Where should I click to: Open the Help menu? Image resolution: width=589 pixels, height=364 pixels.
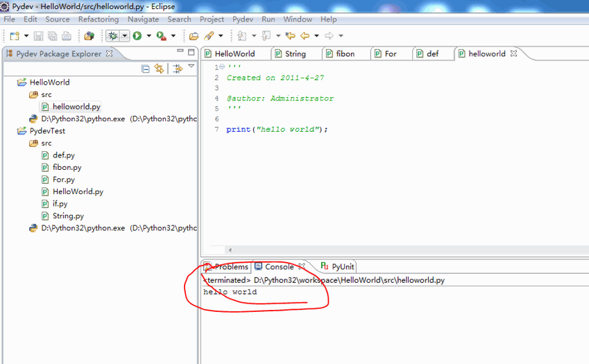click(329, 19)
